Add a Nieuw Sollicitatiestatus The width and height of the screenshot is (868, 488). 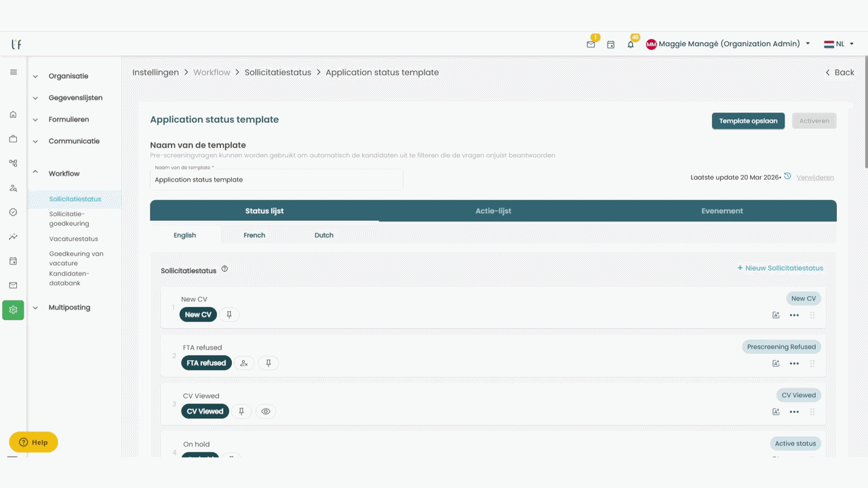(781, 268)
